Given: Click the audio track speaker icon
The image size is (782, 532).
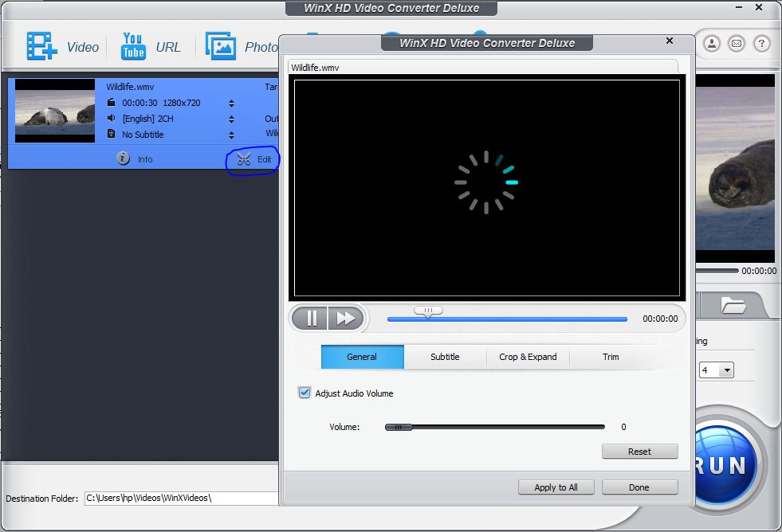Looking at the screenshot, I should pyautogui.click(x=112, y=118).
